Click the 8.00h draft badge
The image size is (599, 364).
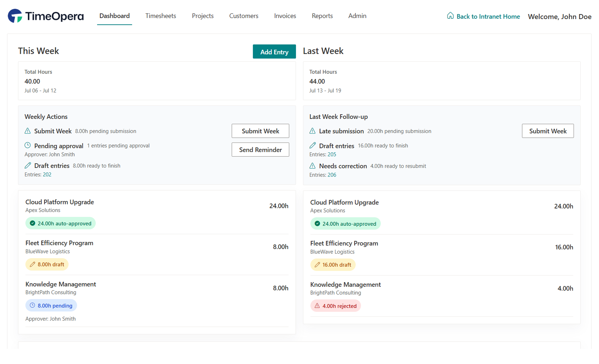[x=47, y=264]
